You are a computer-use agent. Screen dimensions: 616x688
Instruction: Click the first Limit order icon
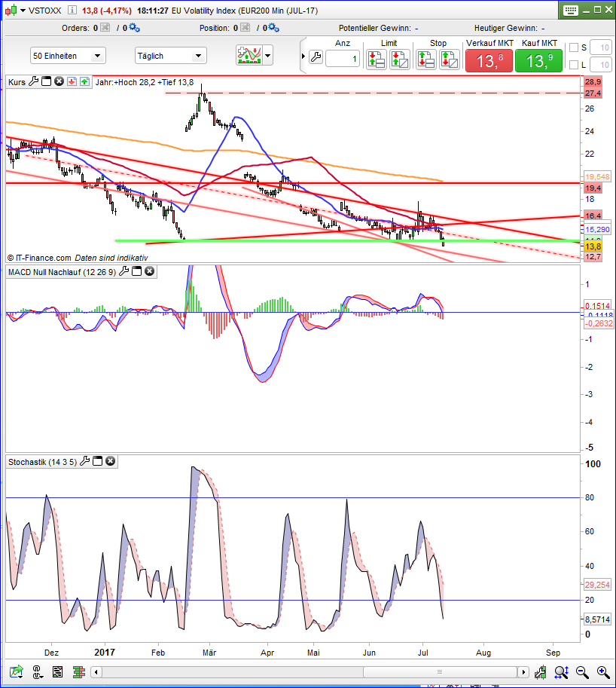(x=377, y=60)
